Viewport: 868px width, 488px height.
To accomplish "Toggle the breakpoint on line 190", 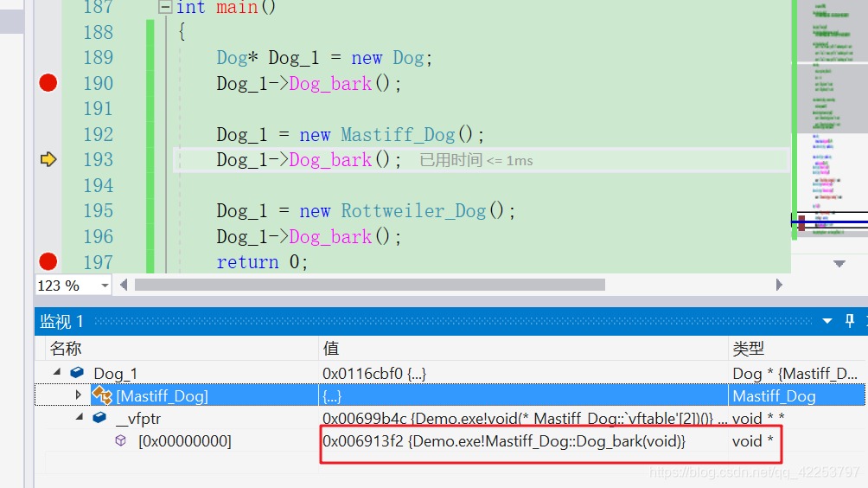I will click(x=48, y=83).
